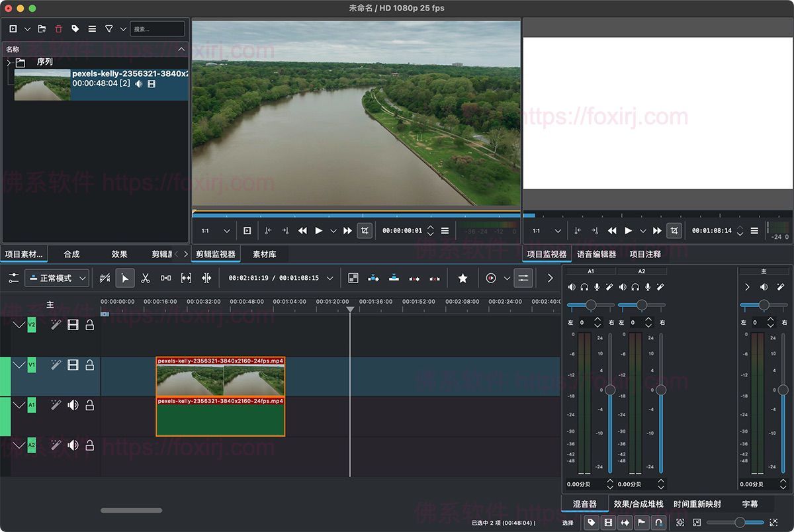Adjust the timeline zoom slider in status bar
The image size is (794, 532).
740,523
